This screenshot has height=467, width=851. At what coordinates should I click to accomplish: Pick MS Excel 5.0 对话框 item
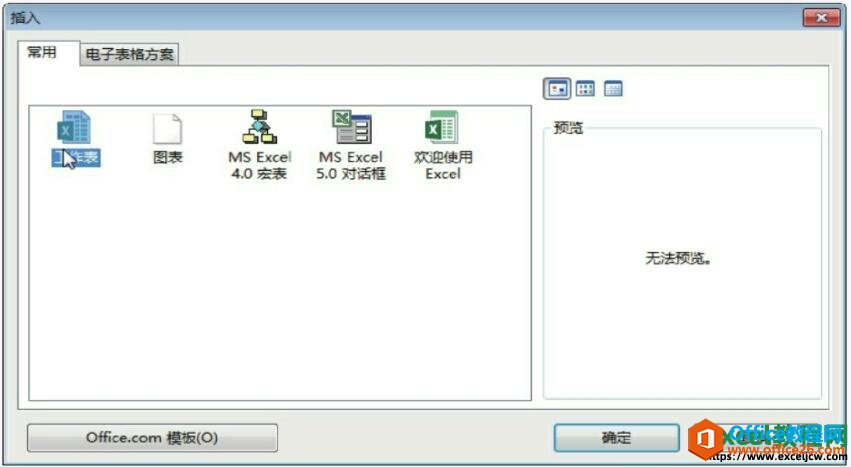coord(351,146)
